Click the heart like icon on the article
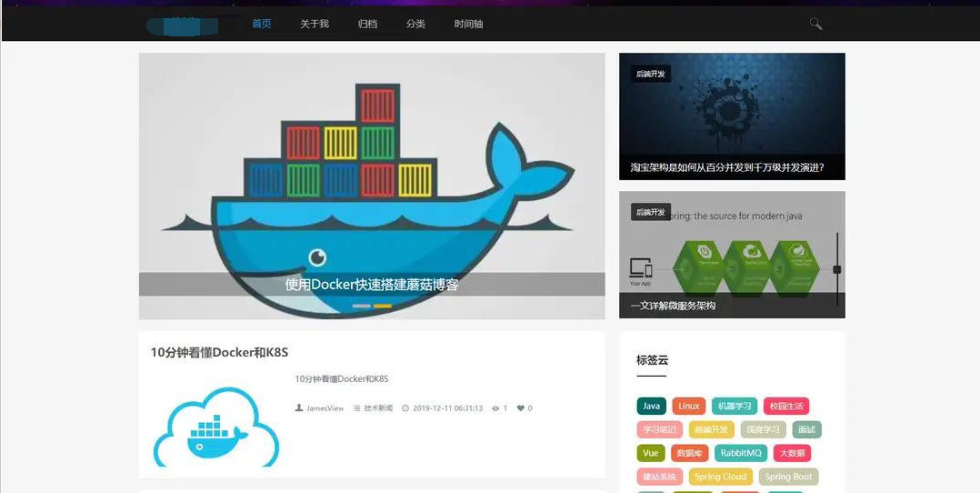980x493 pixels. [x=520, y=408]
